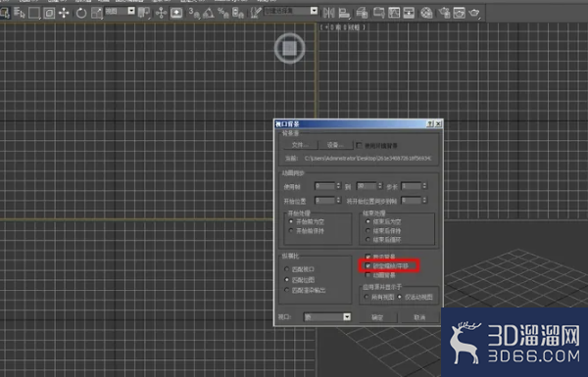Click the 步长 spinner arrows
This screenshot has width=588, height=377.
click(424, 186)
